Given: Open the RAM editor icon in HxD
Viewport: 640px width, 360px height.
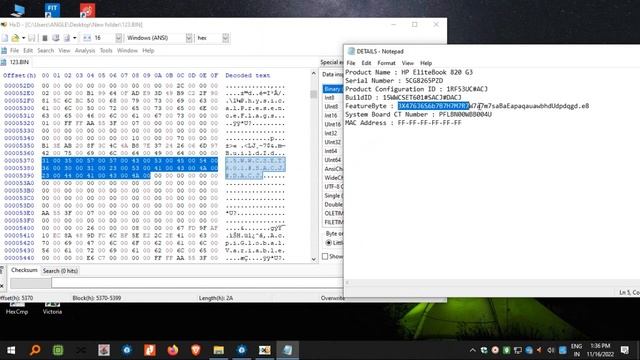Looking at the screenshot, I should pos(45,38).
